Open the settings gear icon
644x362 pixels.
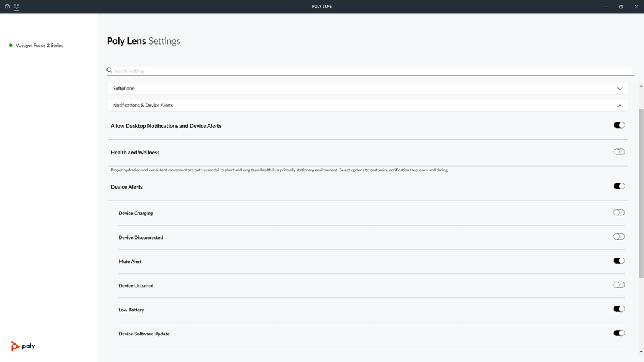17,6
